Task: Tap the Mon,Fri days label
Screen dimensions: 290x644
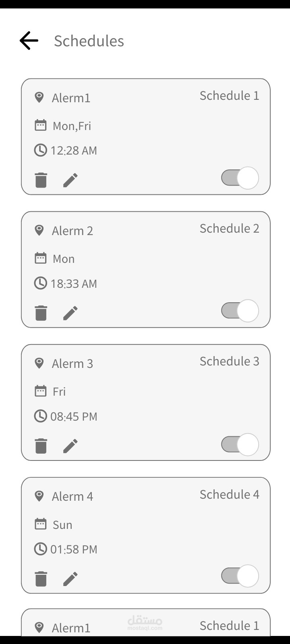Action: [72, 126]
